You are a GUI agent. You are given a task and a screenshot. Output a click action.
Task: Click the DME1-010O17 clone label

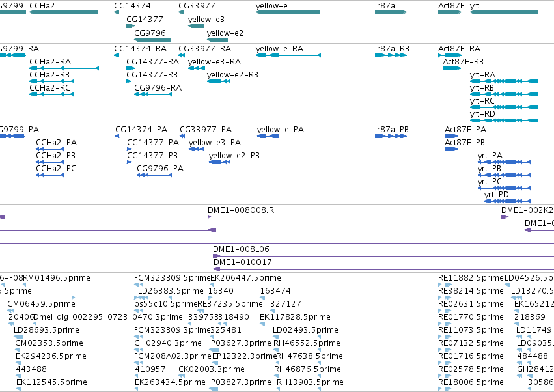tap(243, 262)
